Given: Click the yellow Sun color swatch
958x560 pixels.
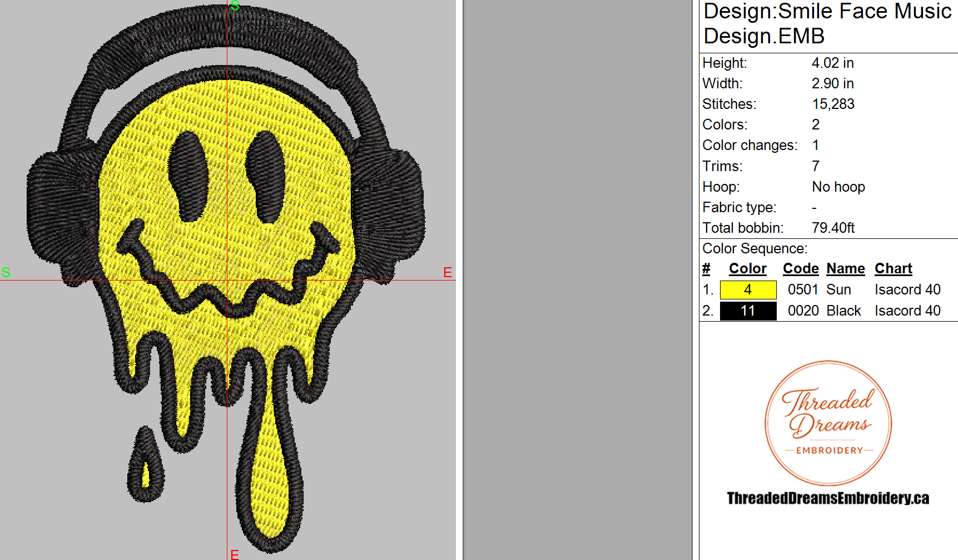Looking at the screenshot, I should tap(748, 290).
